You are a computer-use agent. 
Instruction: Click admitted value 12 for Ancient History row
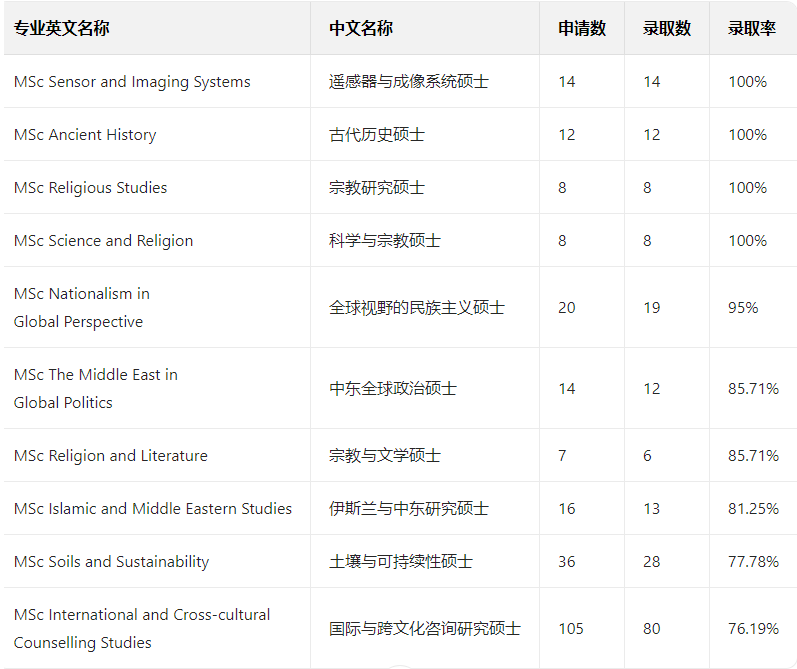(x=652, y=135)
